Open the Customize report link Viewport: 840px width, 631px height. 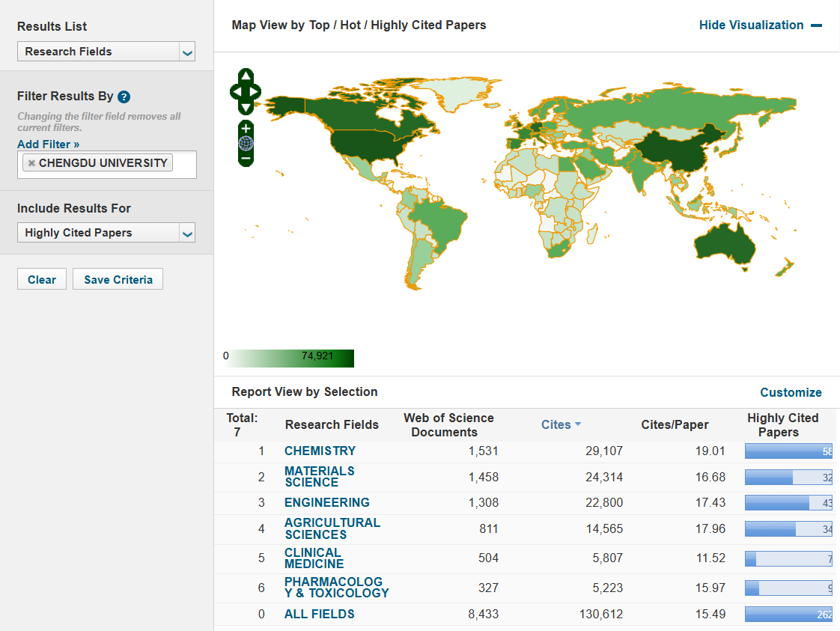pyautogui.click(x=791, y=392)
